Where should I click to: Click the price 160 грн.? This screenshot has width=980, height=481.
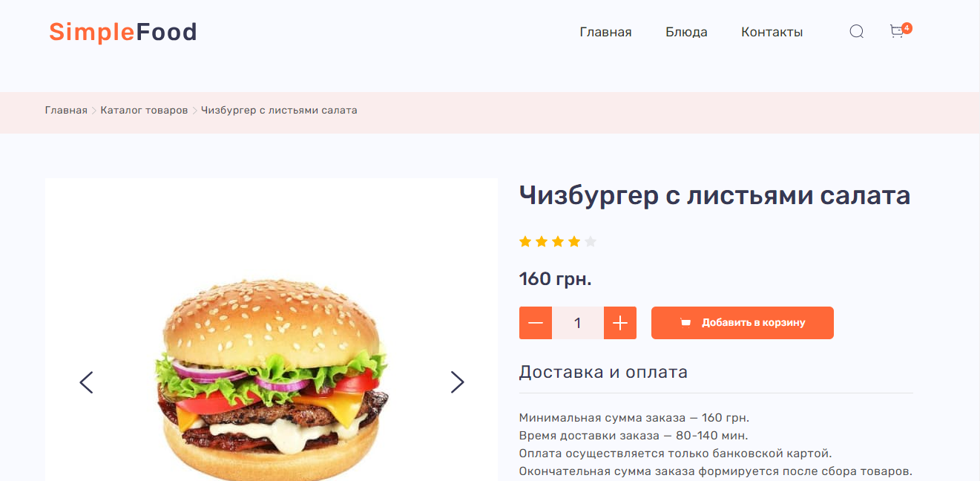555,279
